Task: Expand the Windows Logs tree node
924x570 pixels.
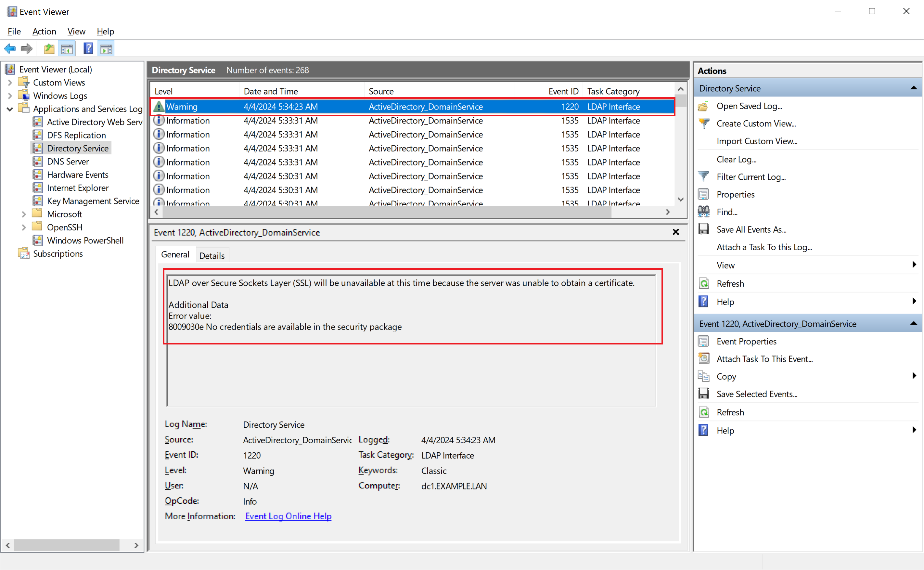Action: pyautogui.click(x=10, y=96)
